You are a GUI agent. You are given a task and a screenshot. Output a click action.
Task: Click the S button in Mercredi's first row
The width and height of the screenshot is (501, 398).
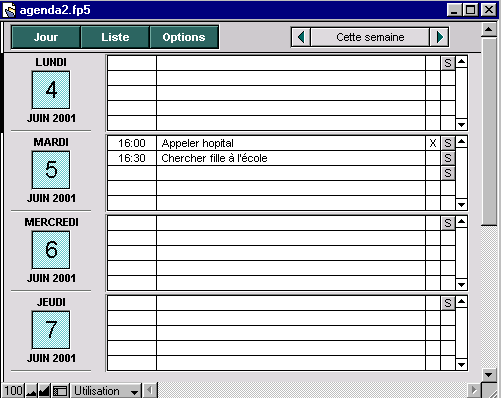(x=448, y=223)
